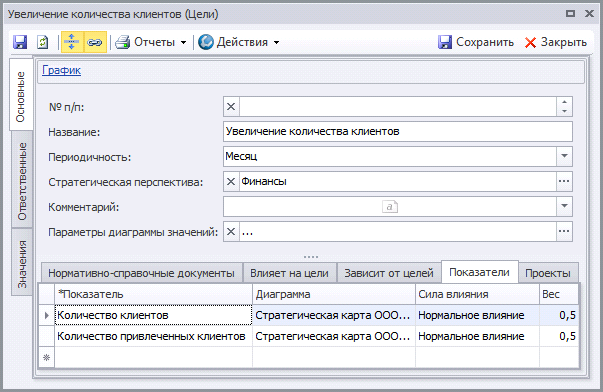This screenshot has width=603, height=392.
Task: Clear the № п/п field with X icon
Action: point(231,107)
